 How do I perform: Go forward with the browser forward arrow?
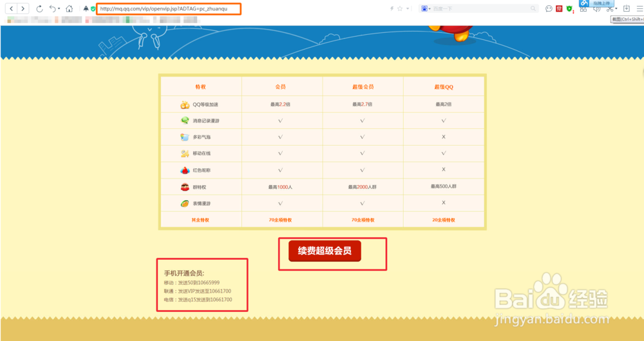pos(23,8)
